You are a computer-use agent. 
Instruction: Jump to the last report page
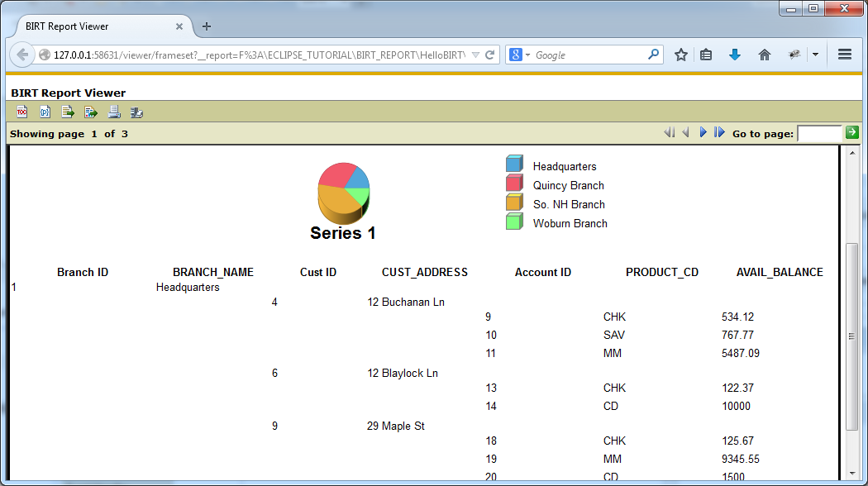tap(719, 132)
